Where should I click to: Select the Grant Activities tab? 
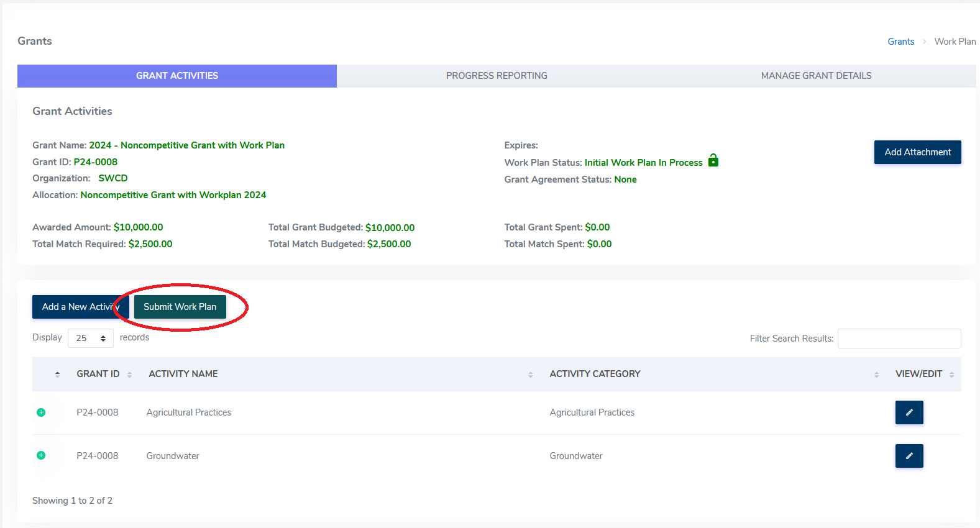pos(177,76)
